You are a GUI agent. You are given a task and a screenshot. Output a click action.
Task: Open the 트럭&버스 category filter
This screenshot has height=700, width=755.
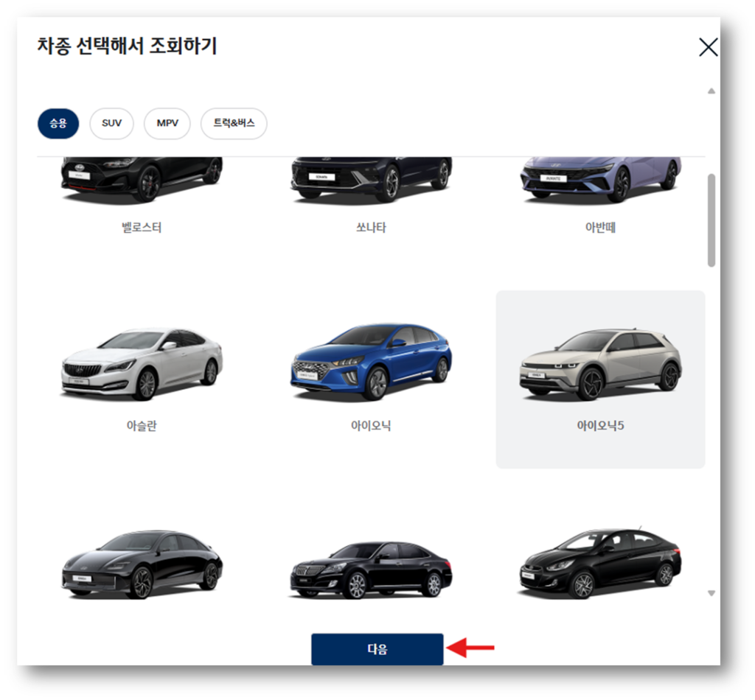234,123
